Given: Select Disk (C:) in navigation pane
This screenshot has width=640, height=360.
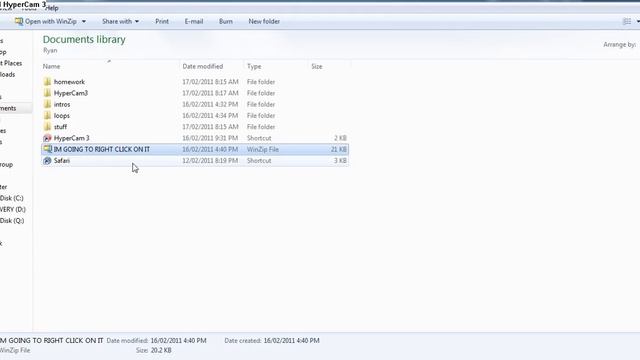Looking at the screenshot, I should [12, 198].
